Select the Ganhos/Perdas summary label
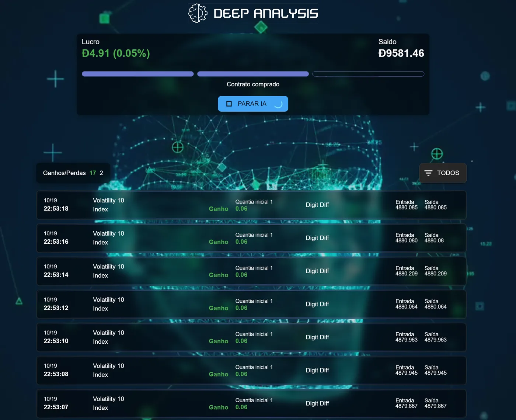 tap(64, 173)
